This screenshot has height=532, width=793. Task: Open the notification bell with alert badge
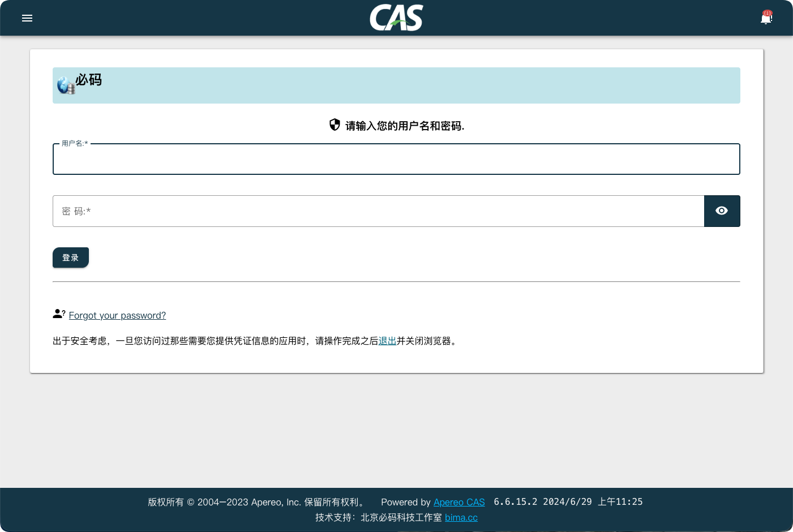tap(766, 19)
